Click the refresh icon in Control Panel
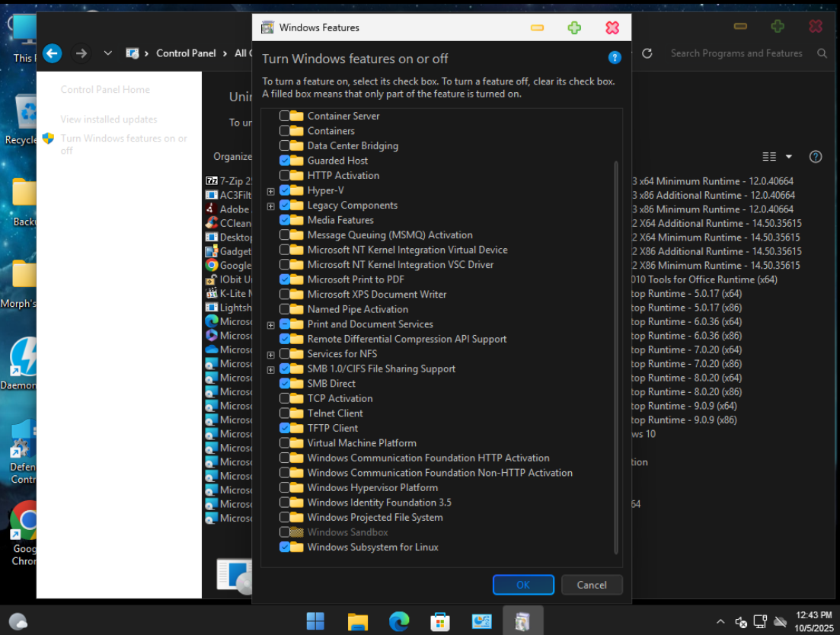Image resolution: width=840 pixels, height=635 pixels. 647,53
